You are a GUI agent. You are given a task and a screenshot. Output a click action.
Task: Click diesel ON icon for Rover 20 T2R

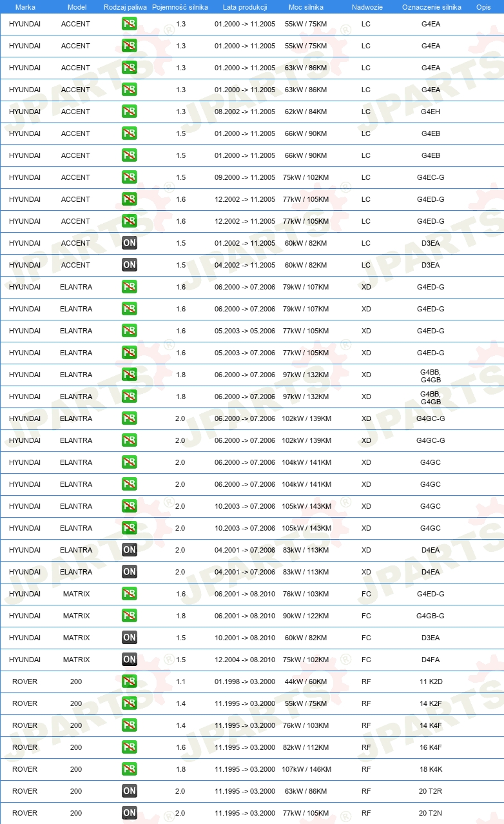pyautogui.click(x=130, y=791)
